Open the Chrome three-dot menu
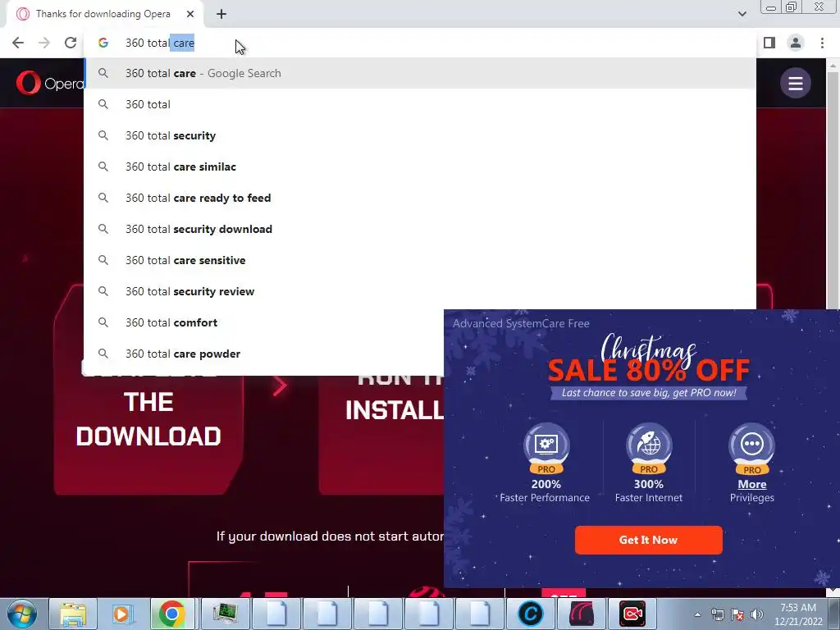This screenshot has width=840, height=630. click(x=822, y=43)
